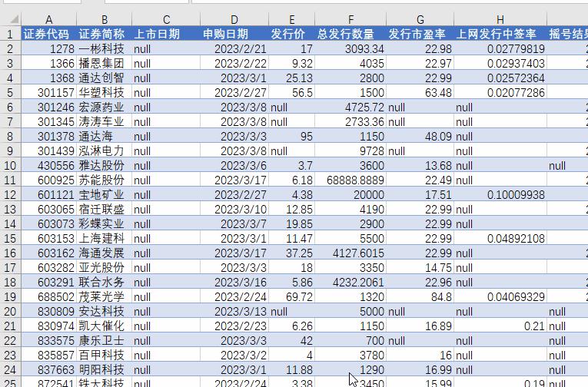Screen dimensions: 588x387
Task: Select all cells via corner triangle
Action: tap(14, 19)
